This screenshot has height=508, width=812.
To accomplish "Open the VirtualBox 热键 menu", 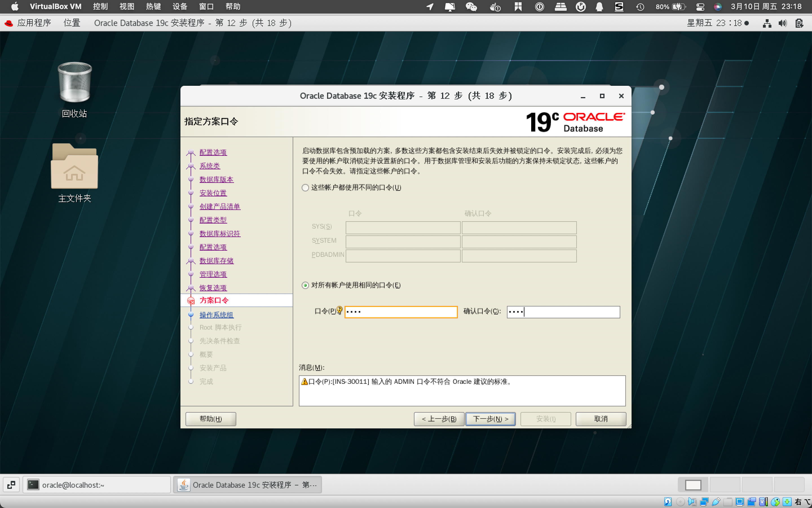I will [x=153, y=6].
